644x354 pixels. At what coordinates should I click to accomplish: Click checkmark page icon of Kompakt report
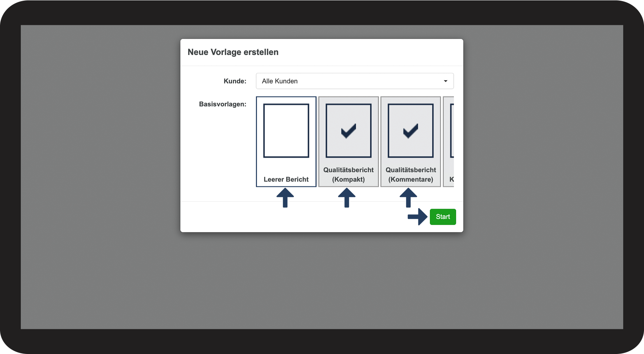point(348,131)
